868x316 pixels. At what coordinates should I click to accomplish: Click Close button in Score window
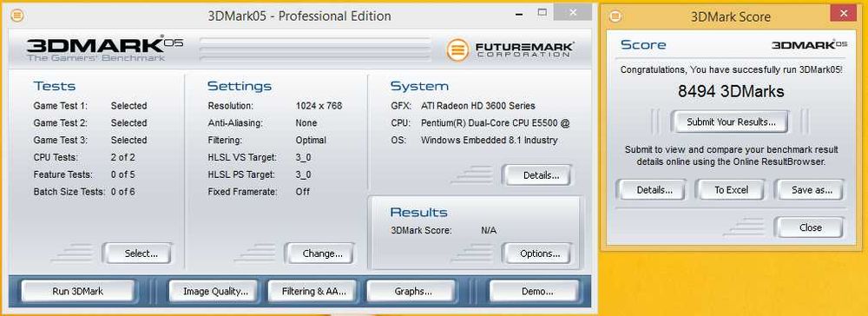pyautogui.click(x=809, y=227)
